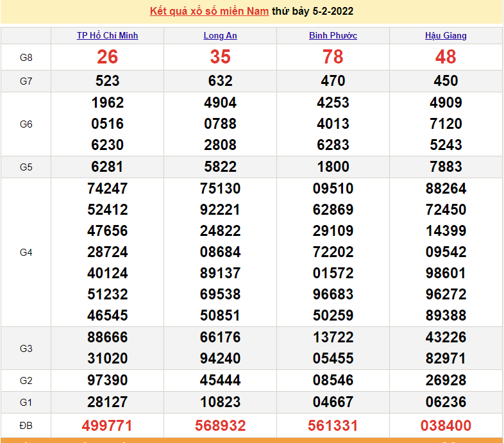The image size is (504, 443).
Task: Select the G2 number 45444
Action: click(x=220, y=381)
